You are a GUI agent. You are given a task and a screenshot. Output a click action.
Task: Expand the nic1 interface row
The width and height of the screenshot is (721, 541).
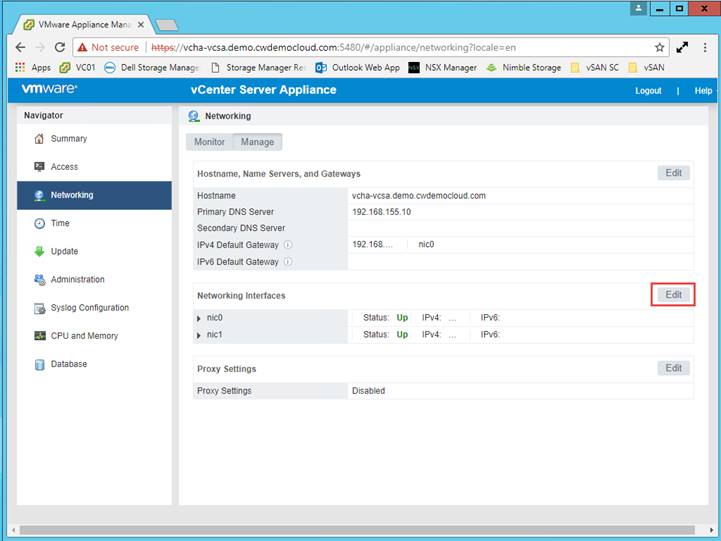tap(199, 335)
